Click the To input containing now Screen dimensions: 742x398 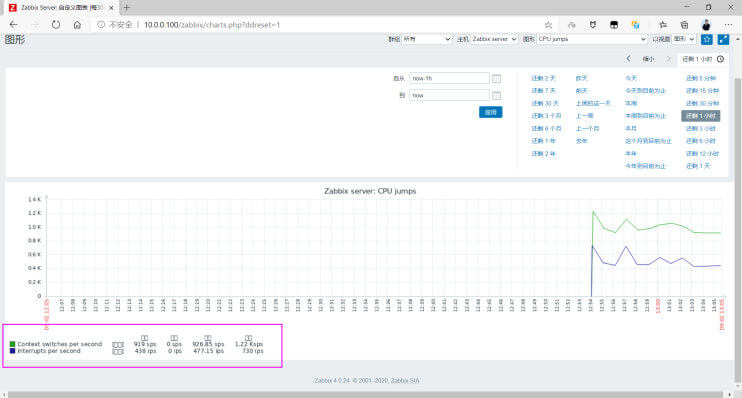coord(449,95)
